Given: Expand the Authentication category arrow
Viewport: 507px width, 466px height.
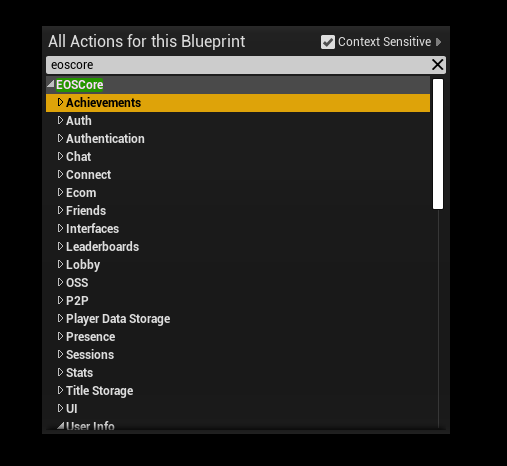Looking at the screenshot, I should (x=60, y=138).
